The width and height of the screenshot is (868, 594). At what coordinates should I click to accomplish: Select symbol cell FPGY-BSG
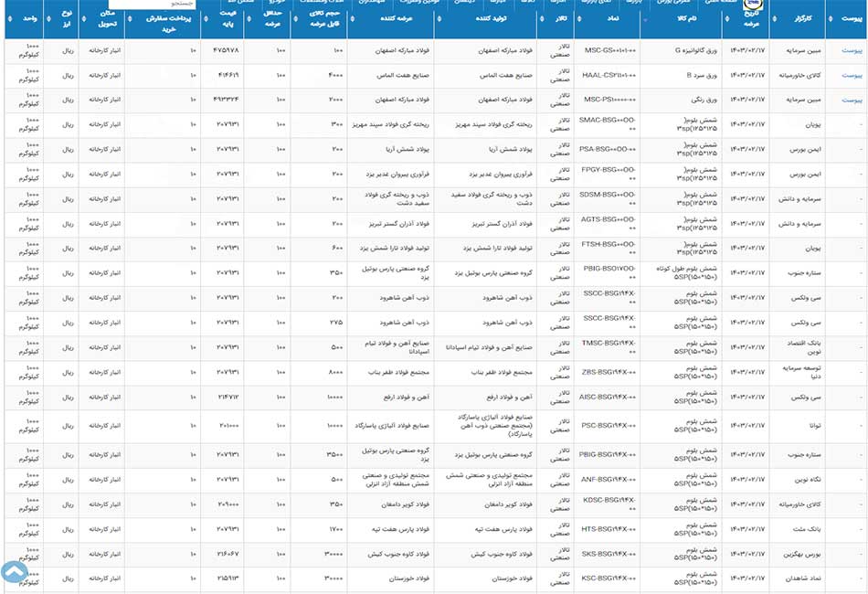[x=609, y=174]
